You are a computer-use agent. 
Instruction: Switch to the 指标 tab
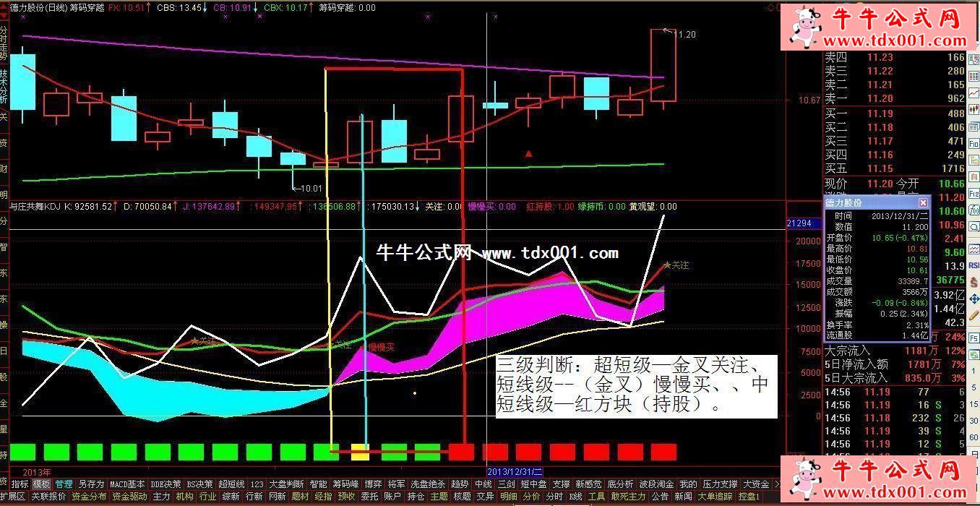pos(20,484)
